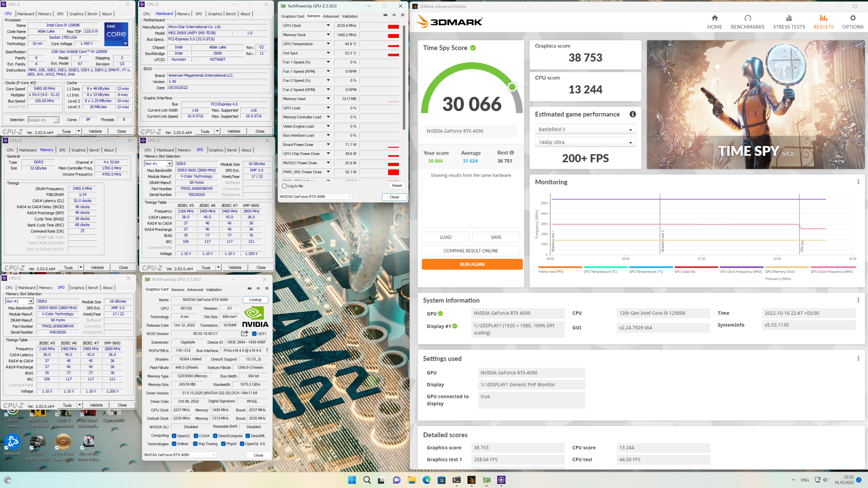Open the 1440p Ultra resolution dropdown

pos(585,142)
